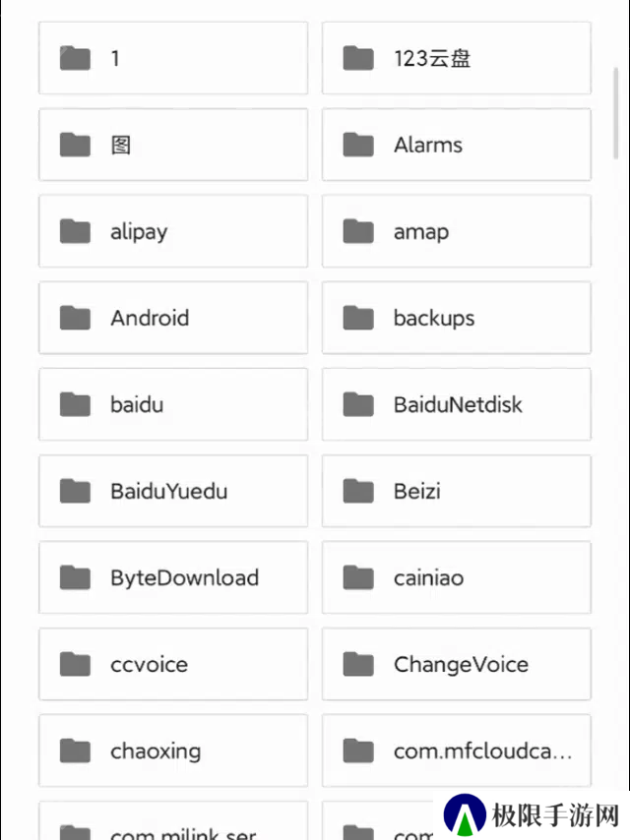Viewport: 630px width, 840px height.
Task: Click the amap folder icon
Action: click(358, 231)
